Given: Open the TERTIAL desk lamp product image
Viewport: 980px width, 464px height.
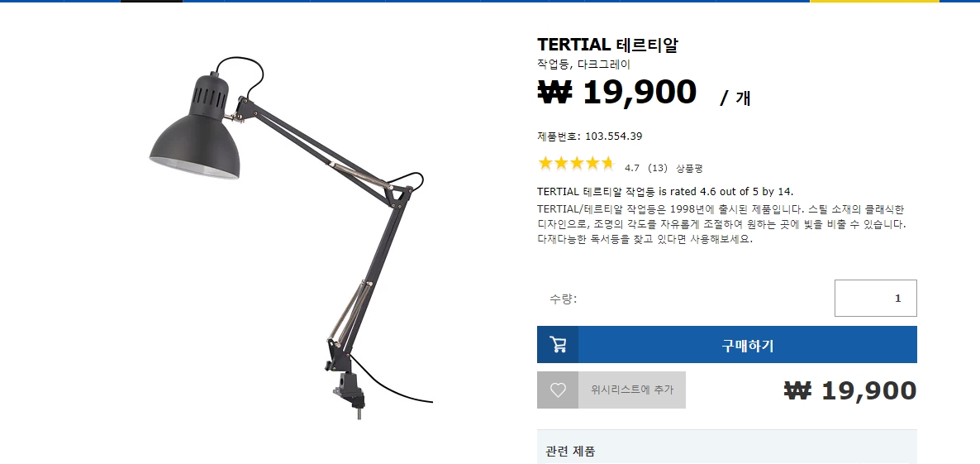Looking at the screenshot, I should coord(291,237).
